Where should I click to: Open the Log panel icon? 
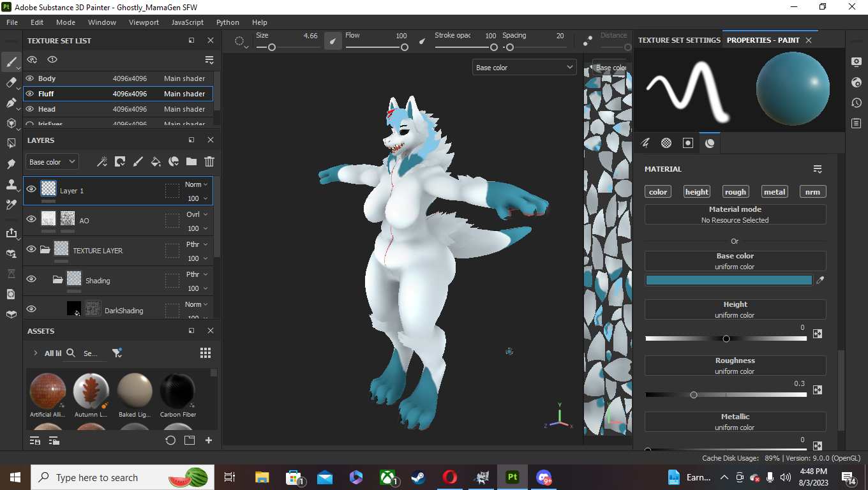857,123
